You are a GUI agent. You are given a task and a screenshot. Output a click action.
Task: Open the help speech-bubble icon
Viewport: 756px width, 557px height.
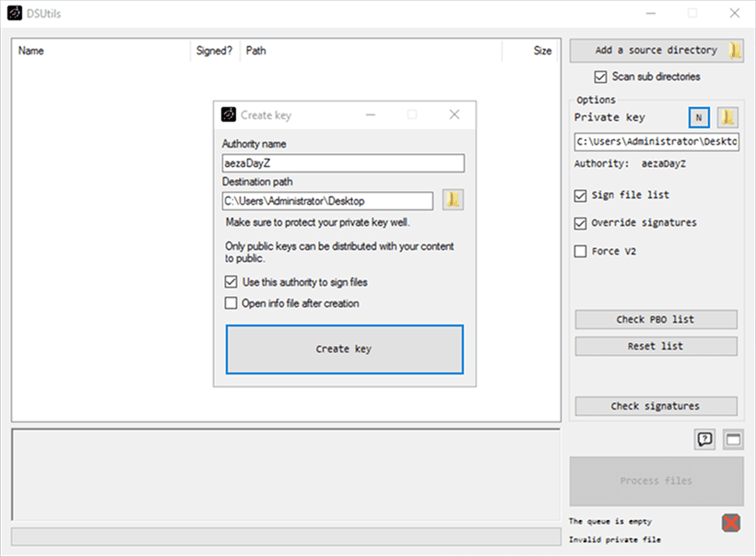coord(705,440)
